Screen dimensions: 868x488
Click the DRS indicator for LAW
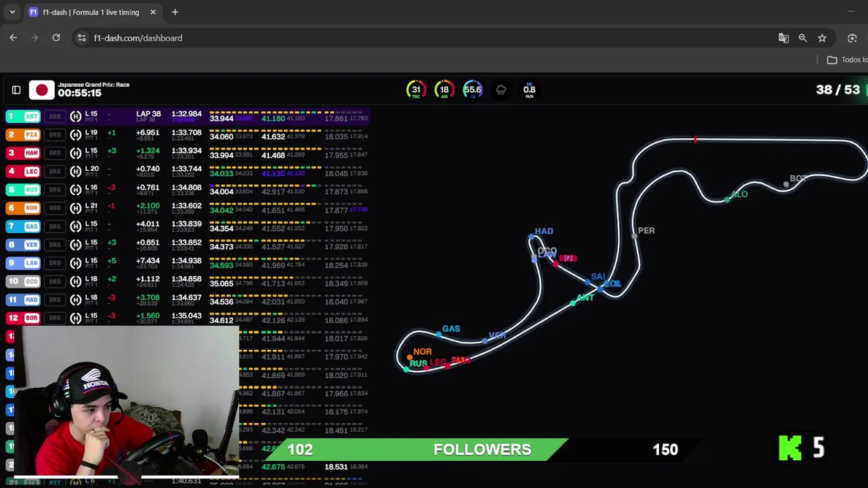[55, 263]
